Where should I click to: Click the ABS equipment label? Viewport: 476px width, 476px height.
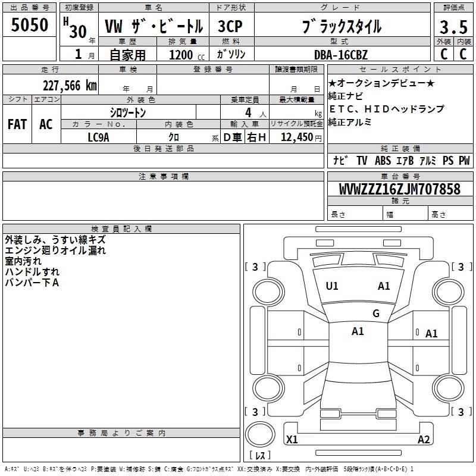coord(383,161)
